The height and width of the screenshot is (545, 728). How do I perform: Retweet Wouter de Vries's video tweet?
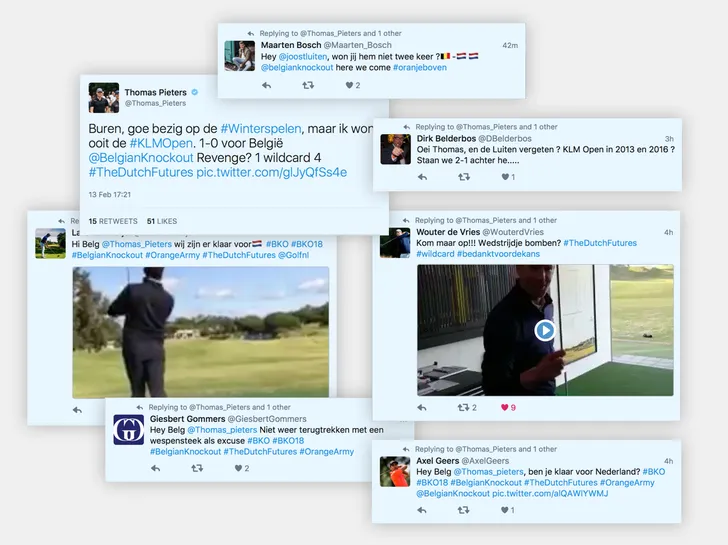464,407
